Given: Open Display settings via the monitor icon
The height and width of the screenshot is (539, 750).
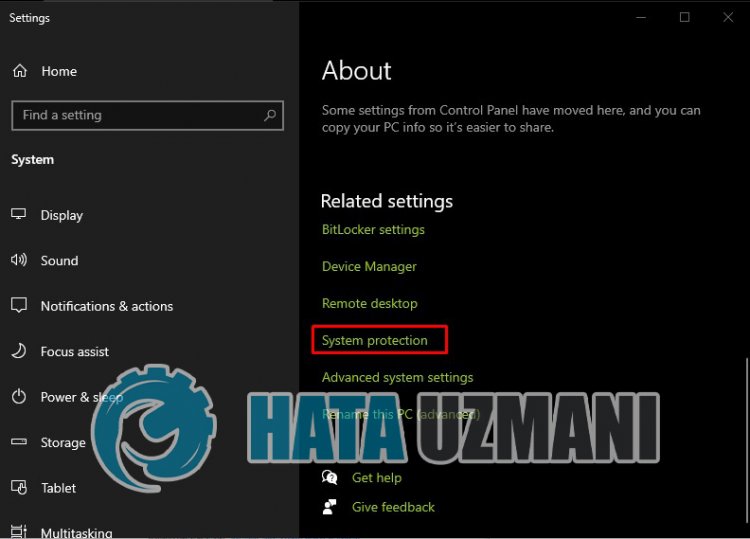Looking at the screenshot, I should [x=19, y=215].
